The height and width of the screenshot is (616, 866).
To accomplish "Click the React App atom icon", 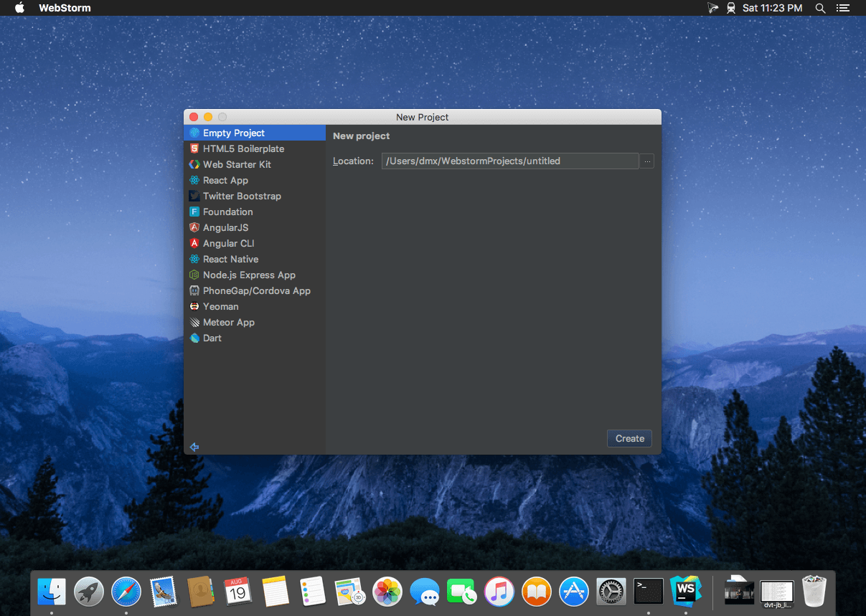I will 194,180.
